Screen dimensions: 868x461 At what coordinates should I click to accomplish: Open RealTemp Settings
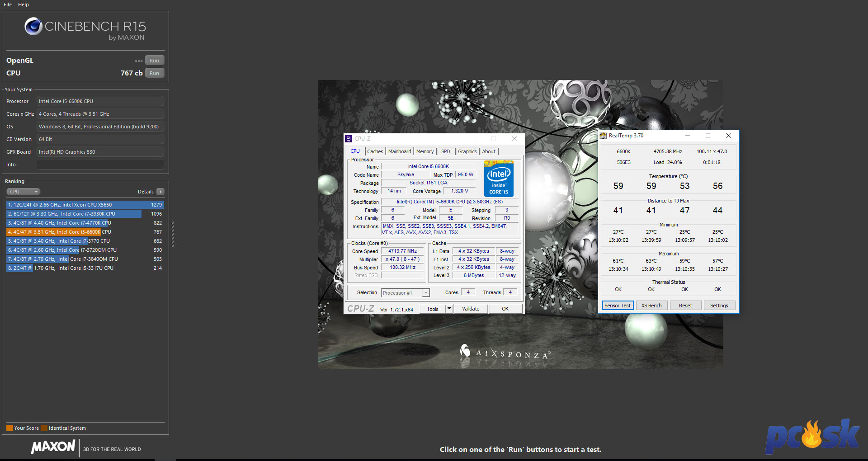(x=719, y=306)
